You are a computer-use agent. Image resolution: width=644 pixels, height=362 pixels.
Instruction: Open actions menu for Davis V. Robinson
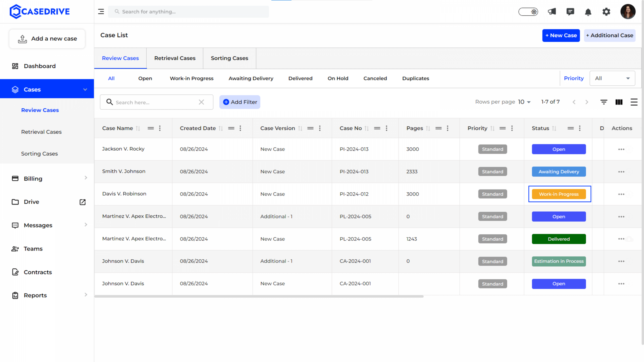(621, 194)
